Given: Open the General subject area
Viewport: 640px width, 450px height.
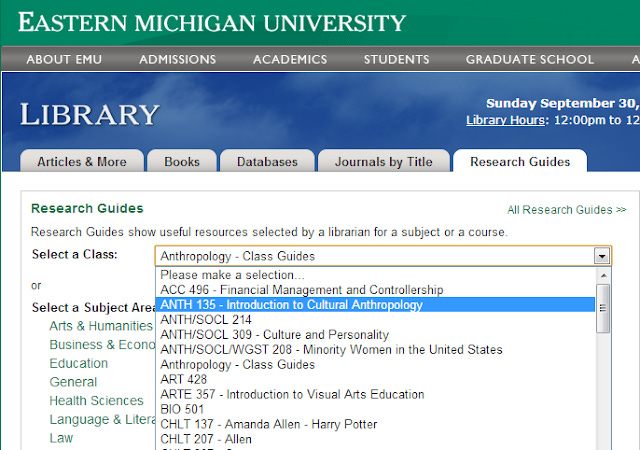Looking at the screenshot, I should pos(73,382).
